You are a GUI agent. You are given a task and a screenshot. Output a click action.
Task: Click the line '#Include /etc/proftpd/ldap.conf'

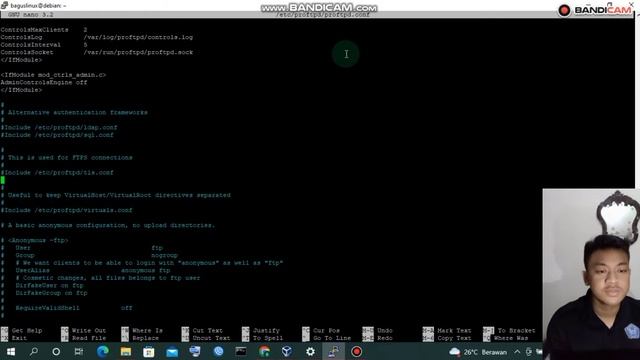59,127
